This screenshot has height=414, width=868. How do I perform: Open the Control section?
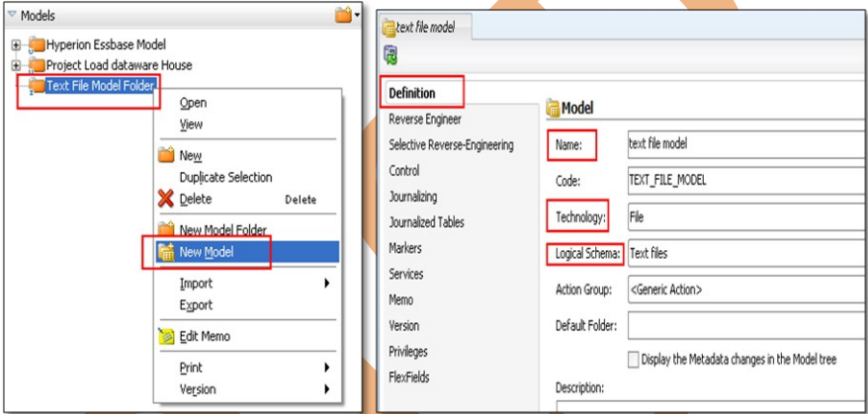404,171
